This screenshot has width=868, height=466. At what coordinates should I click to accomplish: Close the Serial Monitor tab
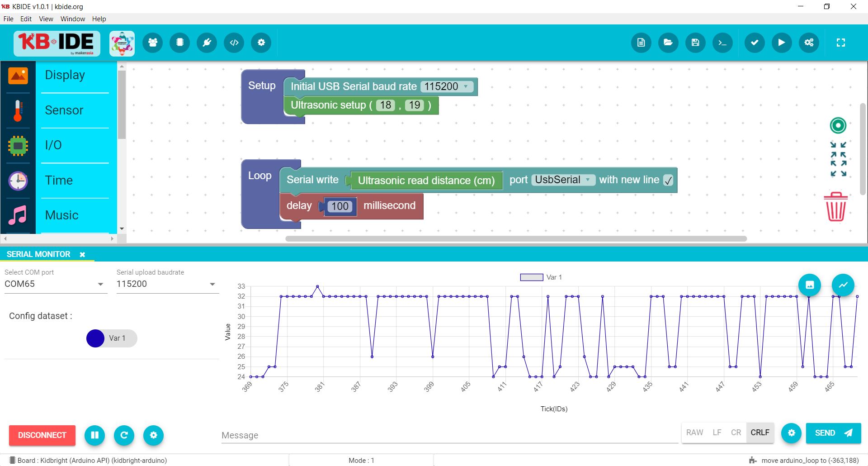point(82,255)
